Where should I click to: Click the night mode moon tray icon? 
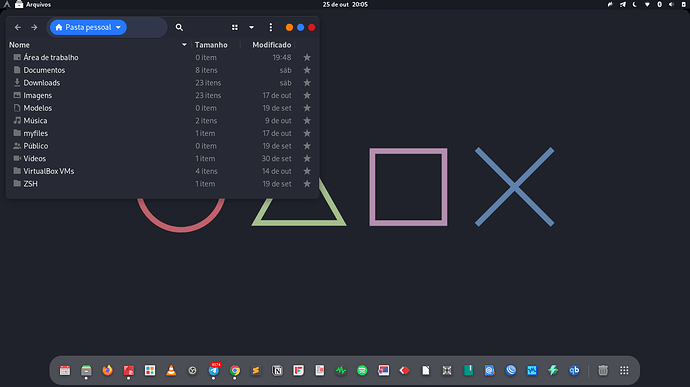click(x=635, y=4)
